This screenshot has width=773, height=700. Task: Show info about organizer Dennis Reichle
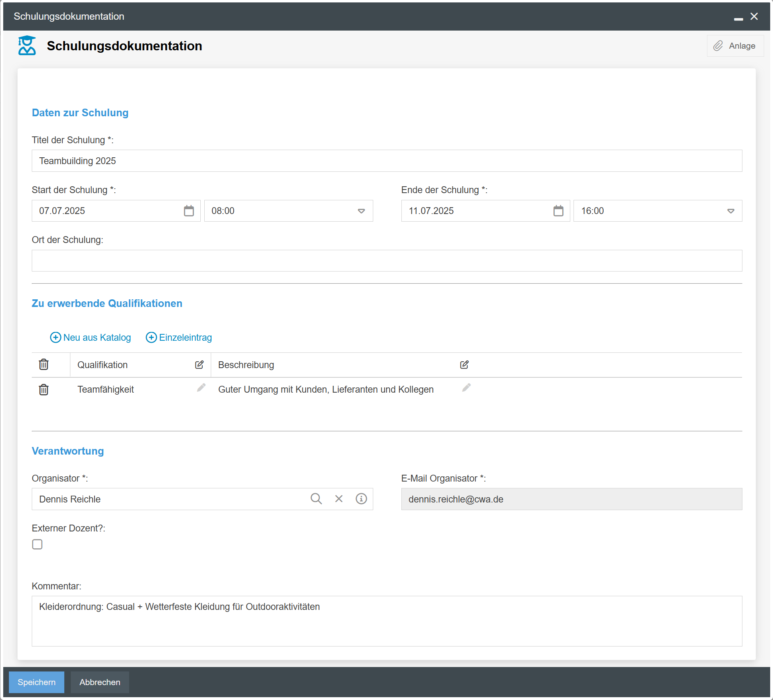(361, 499)
